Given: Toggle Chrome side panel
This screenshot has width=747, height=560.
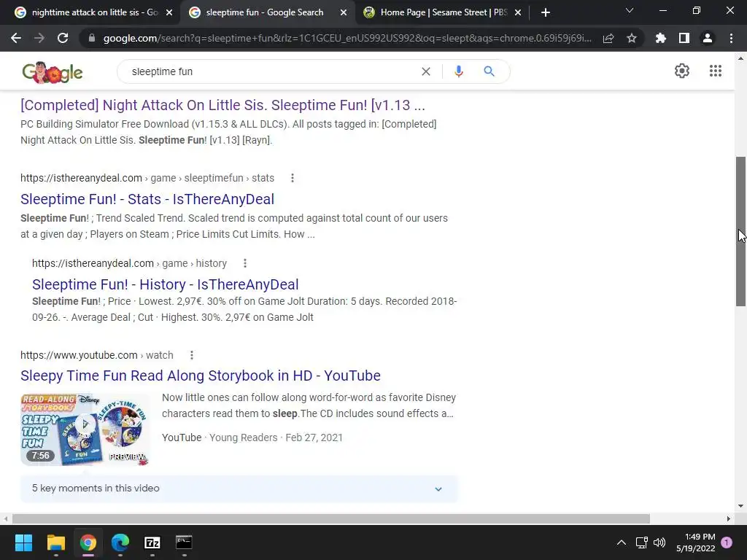Looking at the screenshot, I should click(x=684, y=38).
